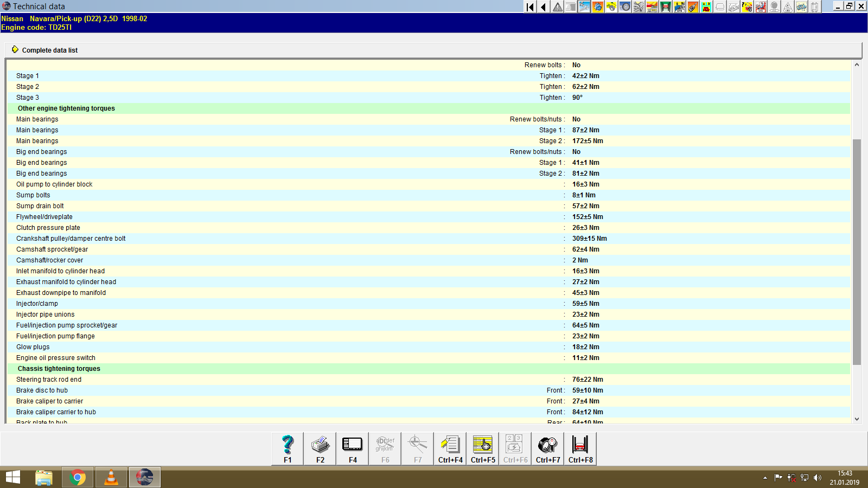This screenshot has height=488, width=868.
Task: Open gauges via the Ctrl+F7 instruments icon
Action: (x=547, y=445)
